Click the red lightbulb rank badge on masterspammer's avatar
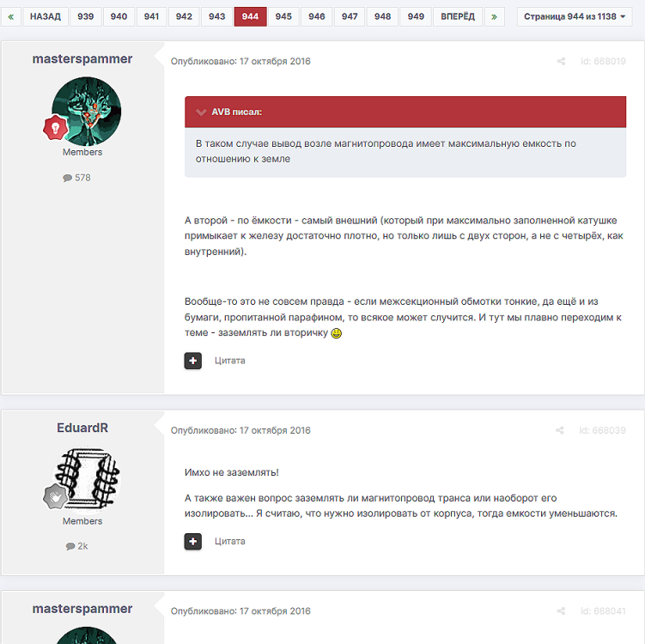The width and height of the screenshot is (645, 644). coord(55,128)
